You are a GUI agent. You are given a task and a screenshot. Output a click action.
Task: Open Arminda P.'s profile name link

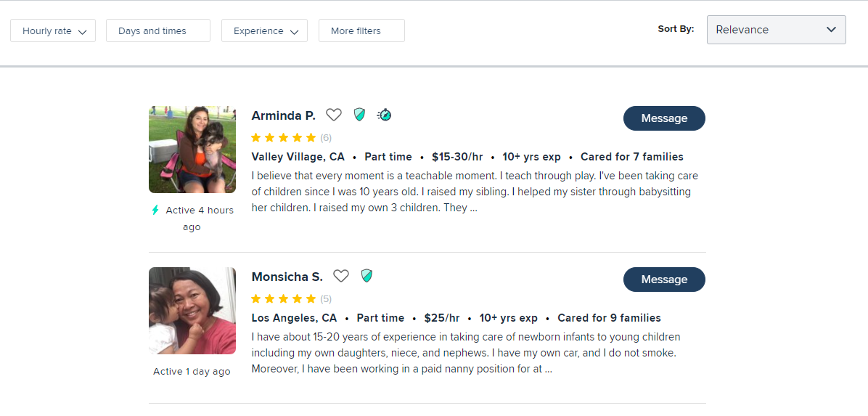(x=283, y=115)
